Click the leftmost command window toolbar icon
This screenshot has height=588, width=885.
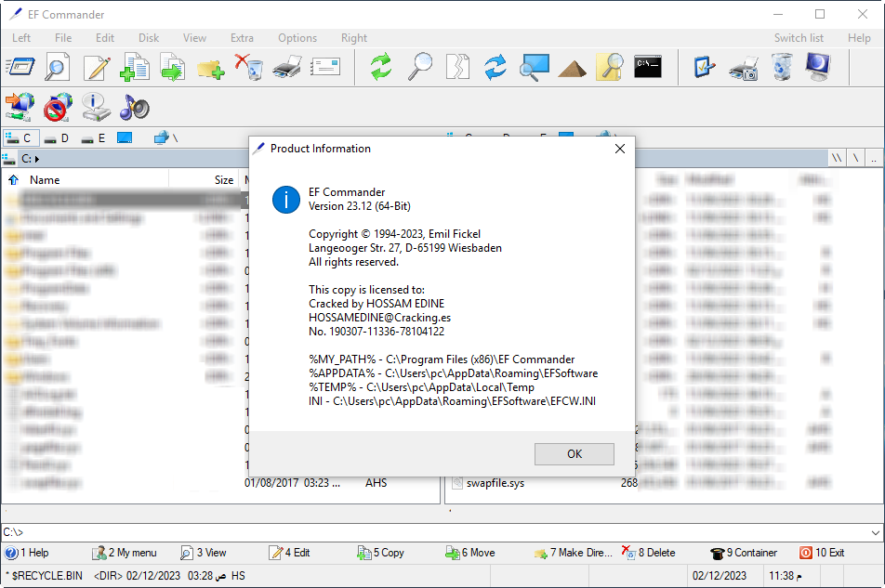coord(20,67)
